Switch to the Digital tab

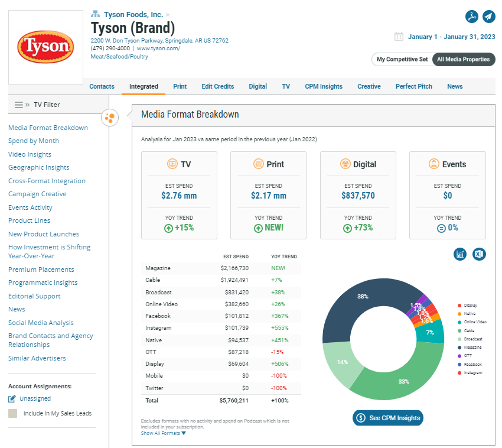257,86
